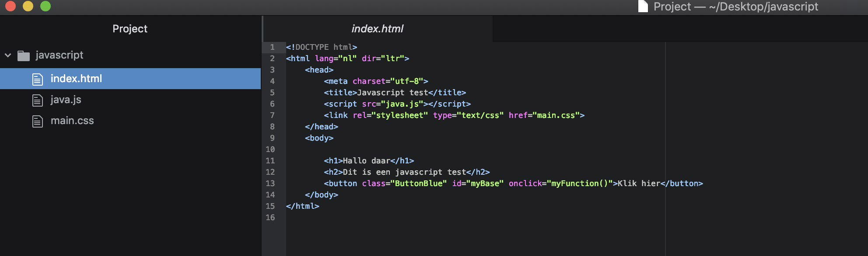868x256 pixels.
Task: Click the "main.css" href string
Action: coord(555,115)
